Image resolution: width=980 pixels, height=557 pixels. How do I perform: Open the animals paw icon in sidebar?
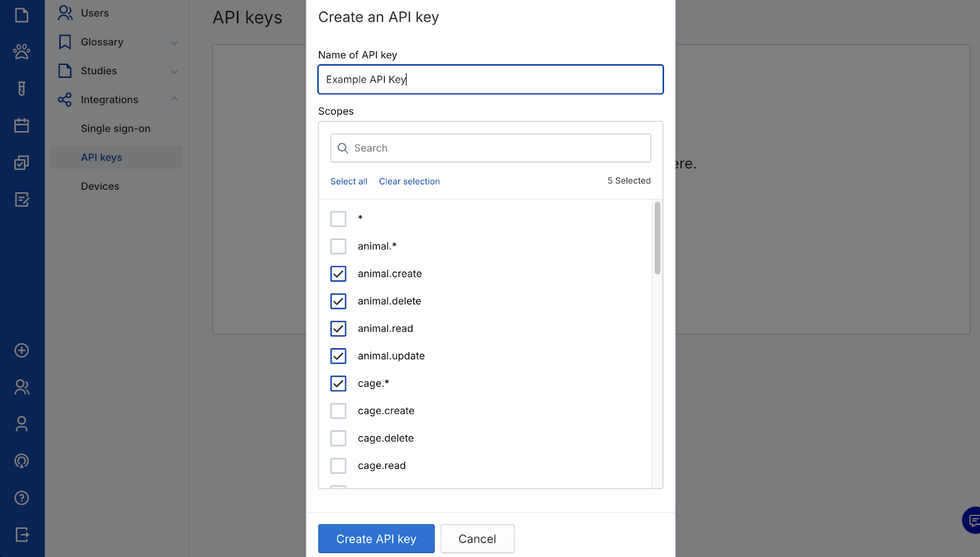(21, 51)
